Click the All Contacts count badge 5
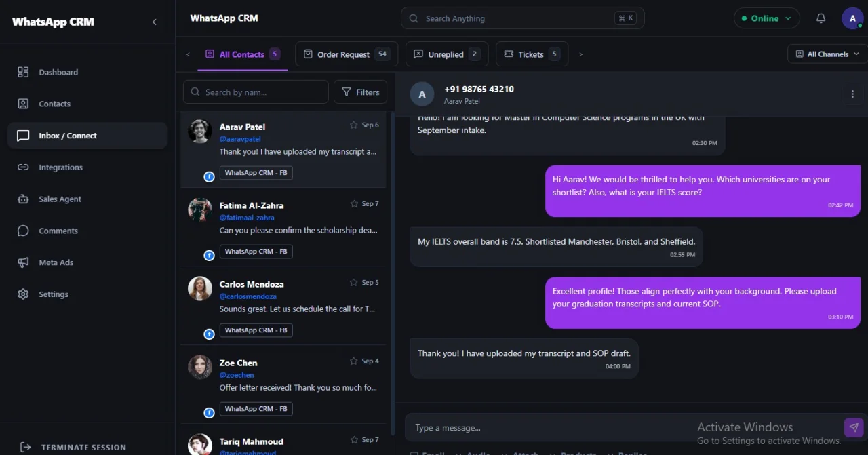 click(x=275, y=54)
